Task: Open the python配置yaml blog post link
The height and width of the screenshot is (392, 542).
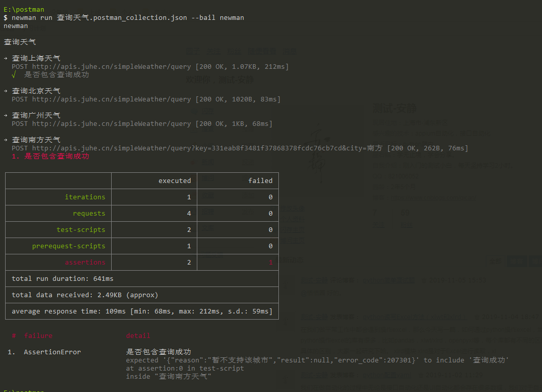Action: (388, 375)
